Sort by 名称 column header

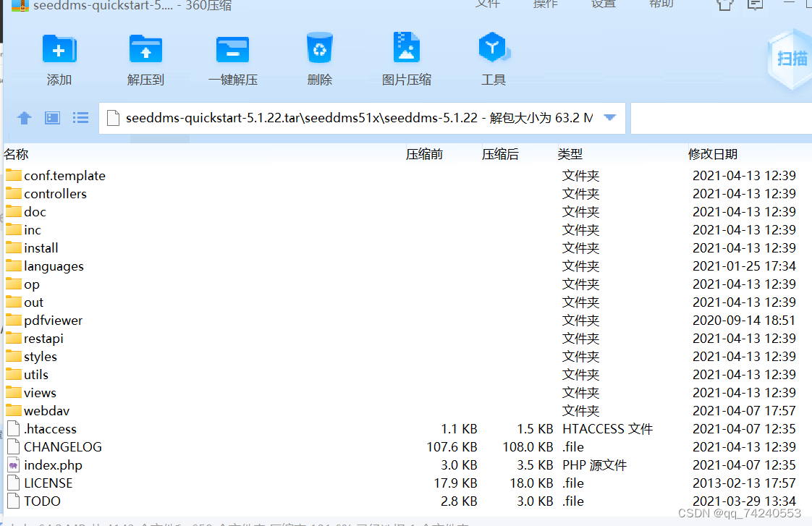click(x=16, y=154)
